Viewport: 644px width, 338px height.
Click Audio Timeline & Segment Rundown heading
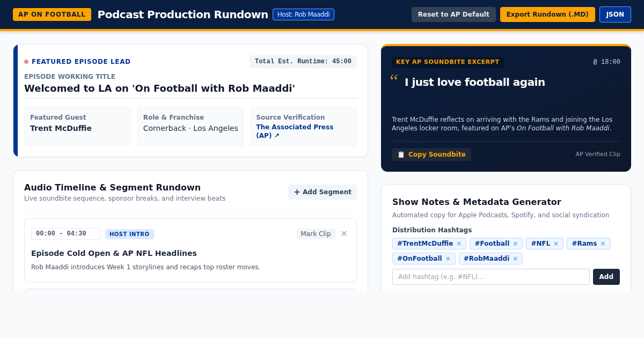(112, 187)
